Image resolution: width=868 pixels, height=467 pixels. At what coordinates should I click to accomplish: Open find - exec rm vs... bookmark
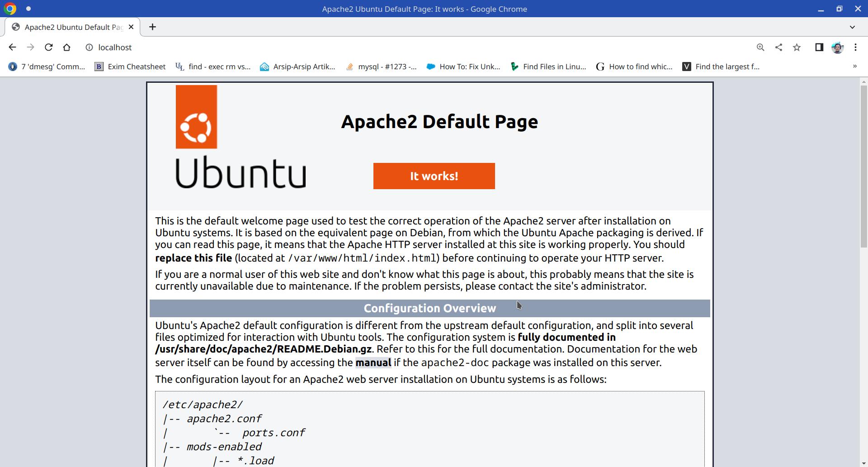click(x=213, y=67)
